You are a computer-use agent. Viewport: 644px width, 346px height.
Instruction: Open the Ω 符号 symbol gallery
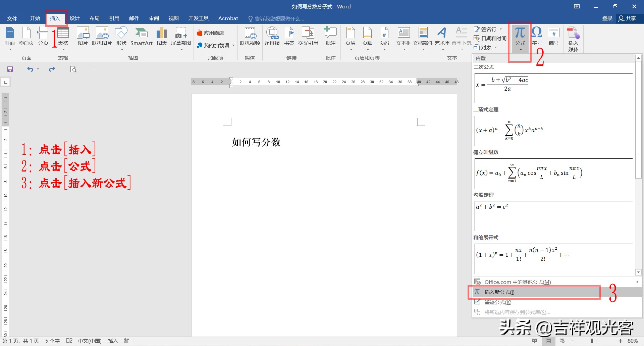click(536, 37)
